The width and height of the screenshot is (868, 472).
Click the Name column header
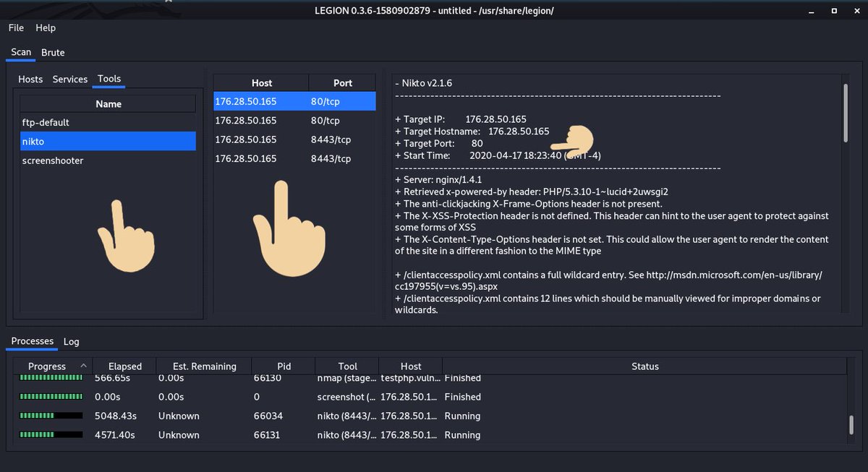click(x=109, y=104)
